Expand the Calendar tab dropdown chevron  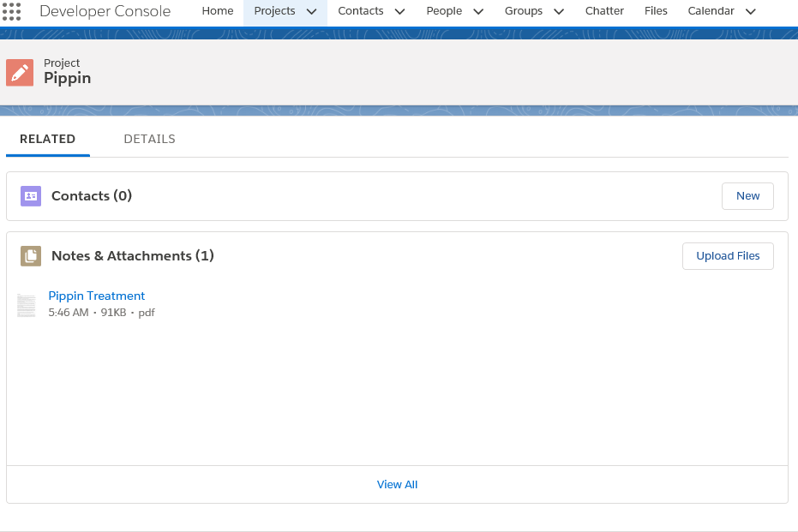click(x=751, y=11)
